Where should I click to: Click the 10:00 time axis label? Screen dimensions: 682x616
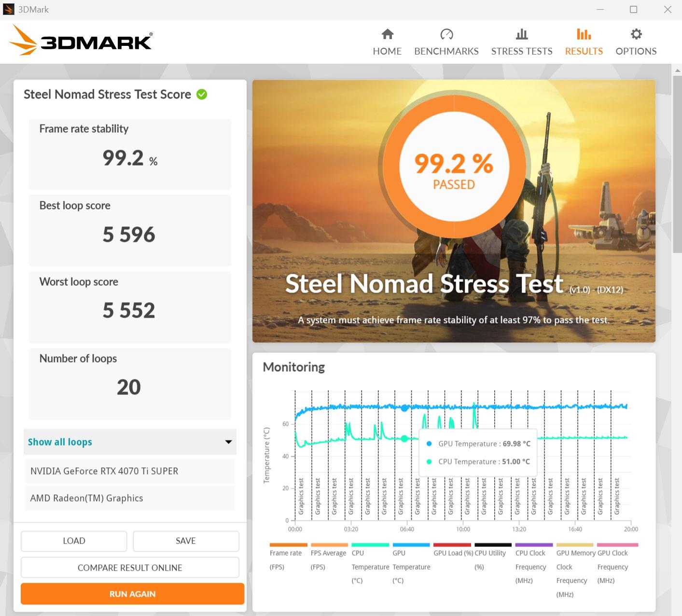[x=463, y=529]
